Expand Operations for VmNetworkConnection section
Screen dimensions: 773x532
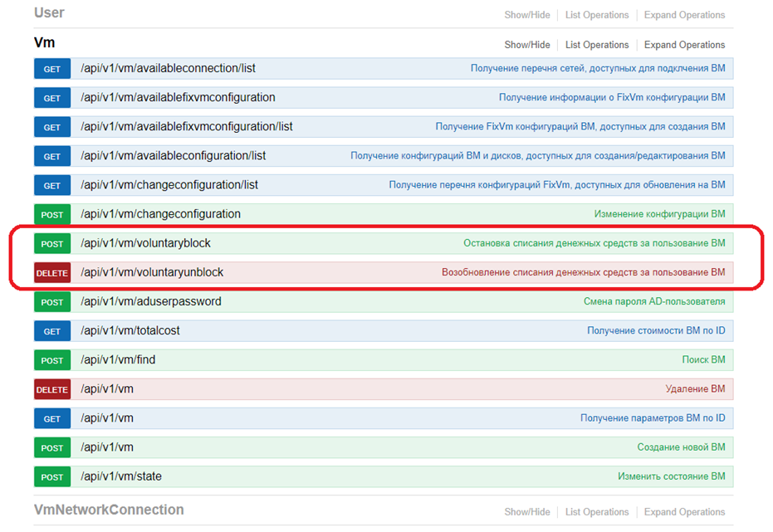(684, 512)
